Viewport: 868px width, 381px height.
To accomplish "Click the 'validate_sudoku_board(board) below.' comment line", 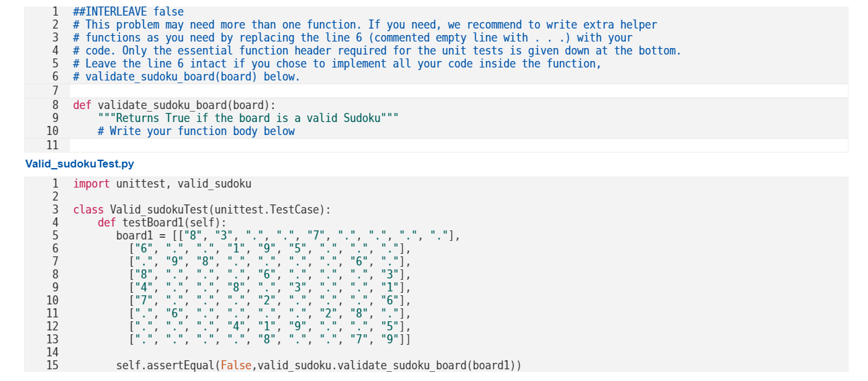I will point(187,77).
